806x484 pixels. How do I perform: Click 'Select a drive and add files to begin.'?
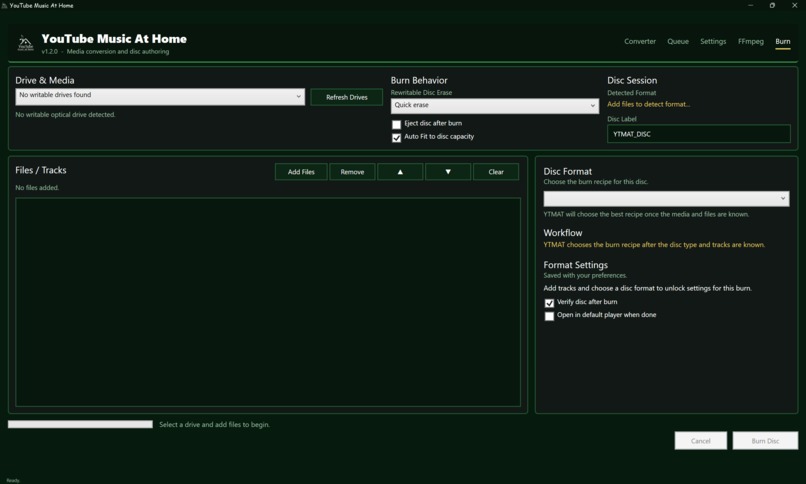(x=214, y=424)
